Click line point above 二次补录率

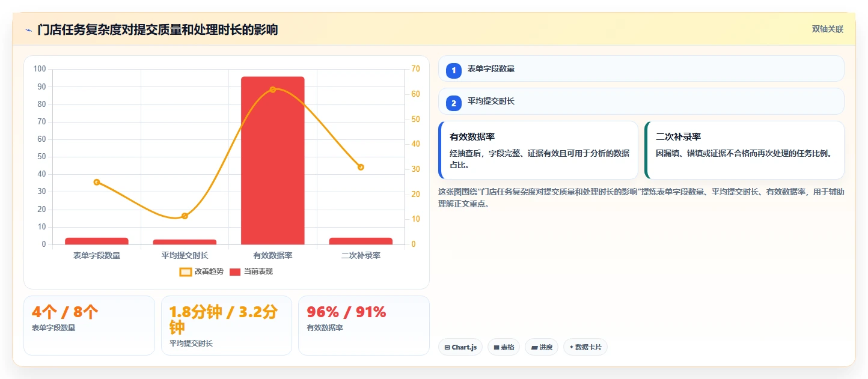361,167
